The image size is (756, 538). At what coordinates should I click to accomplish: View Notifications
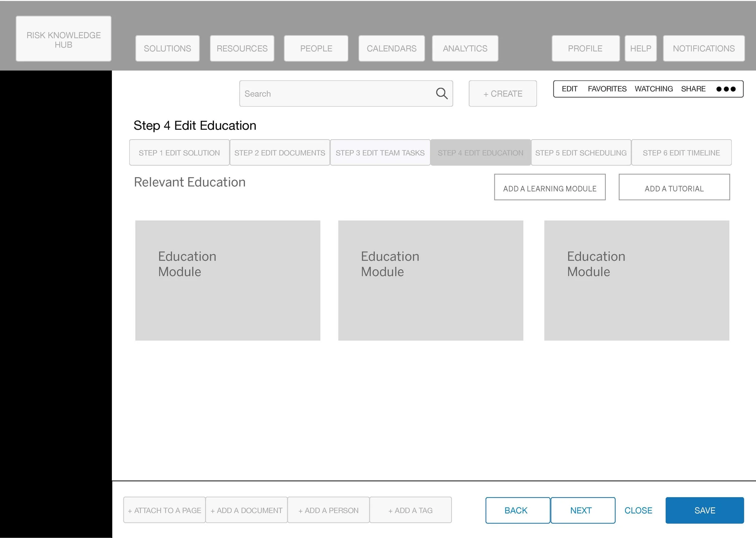pos(704,48)
